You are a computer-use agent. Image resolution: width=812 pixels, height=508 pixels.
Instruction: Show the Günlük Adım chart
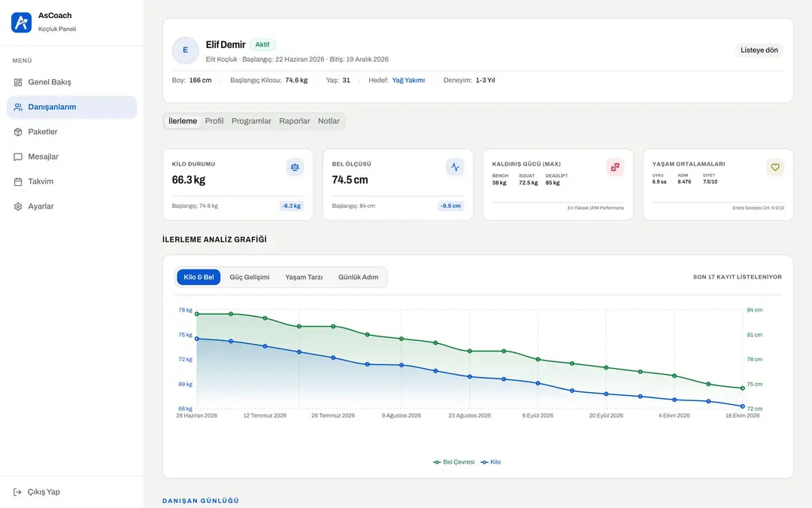(x=359, y=277)
